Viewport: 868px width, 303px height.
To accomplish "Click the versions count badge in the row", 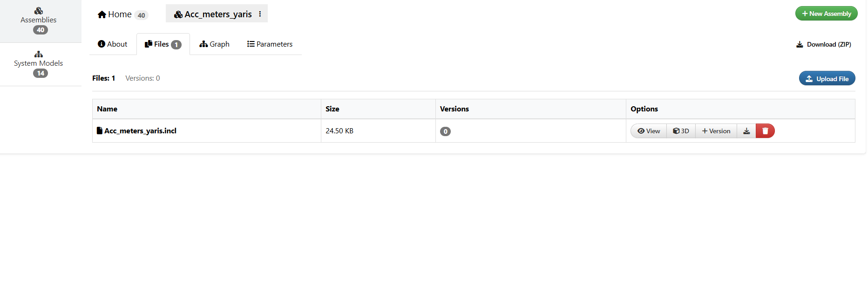I will pos(445,131).
